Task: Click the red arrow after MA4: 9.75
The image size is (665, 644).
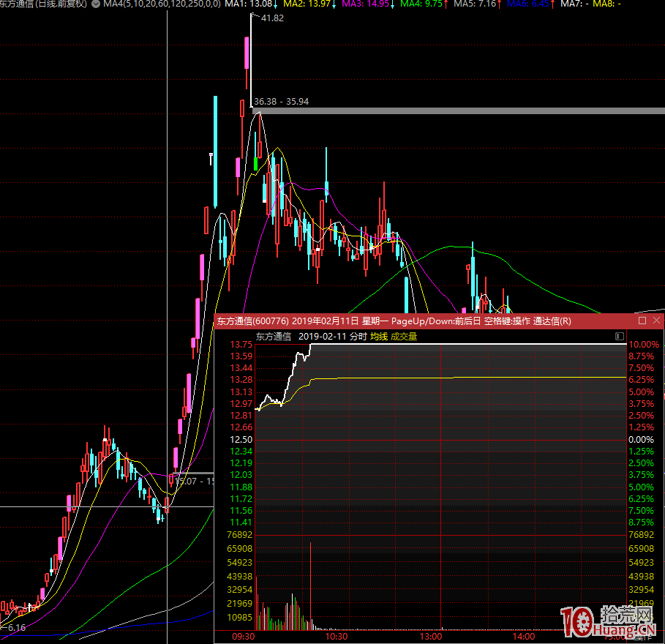Action: 446,4
